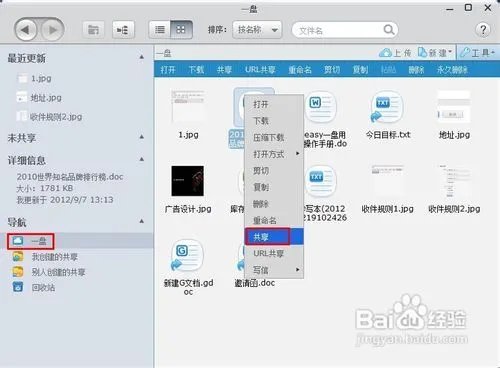This screenshot has width=500, height=368.
Task: Toggle the folder tree view icon
Action: 123,30
